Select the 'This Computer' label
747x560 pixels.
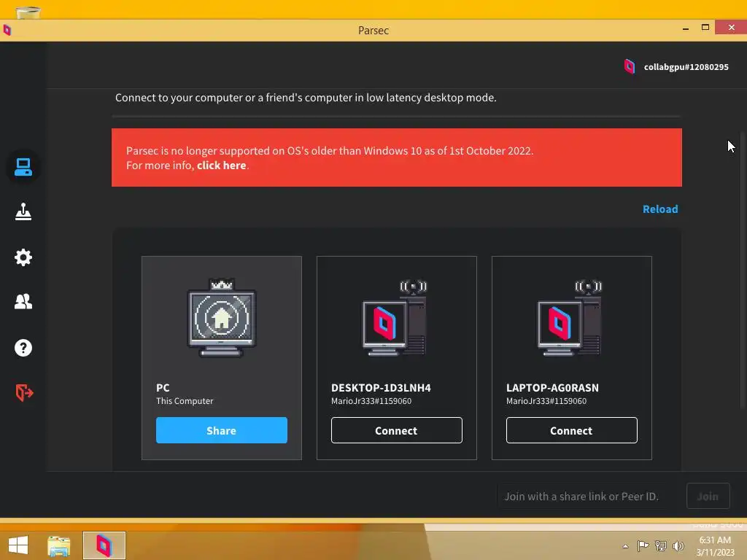(185, 401)
